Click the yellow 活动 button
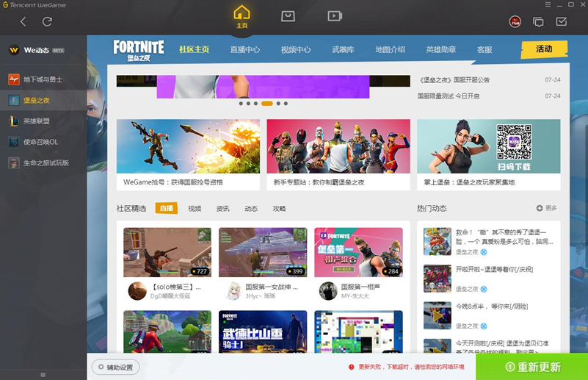This screenshot has height=380, width=588. point(544,49)
